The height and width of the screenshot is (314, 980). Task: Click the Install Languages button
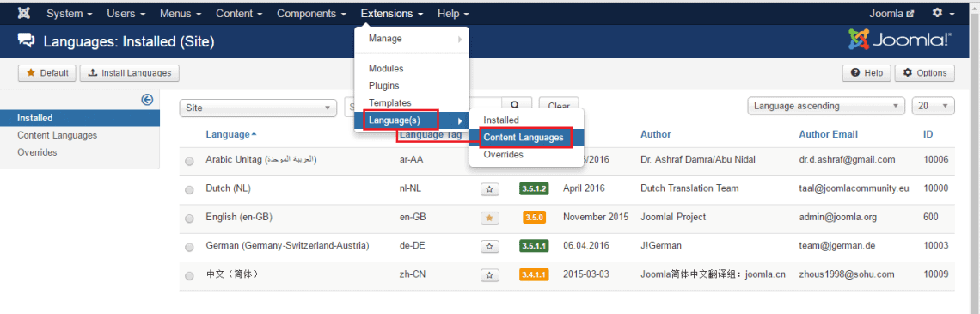pos(129,73)
